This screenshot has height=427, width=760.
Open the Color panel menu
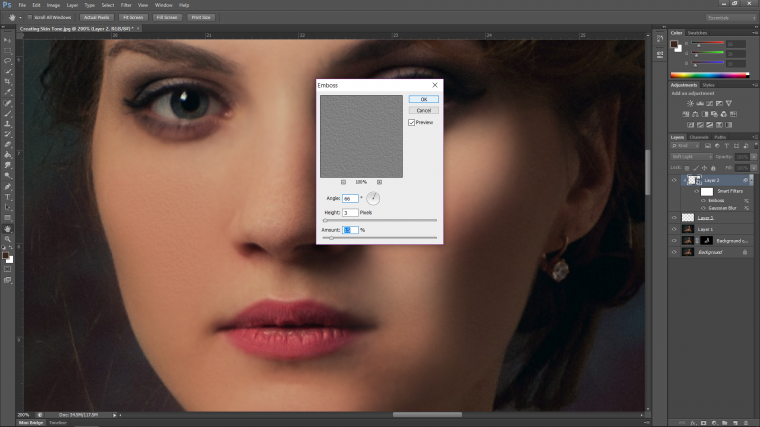tap(754, 33)
